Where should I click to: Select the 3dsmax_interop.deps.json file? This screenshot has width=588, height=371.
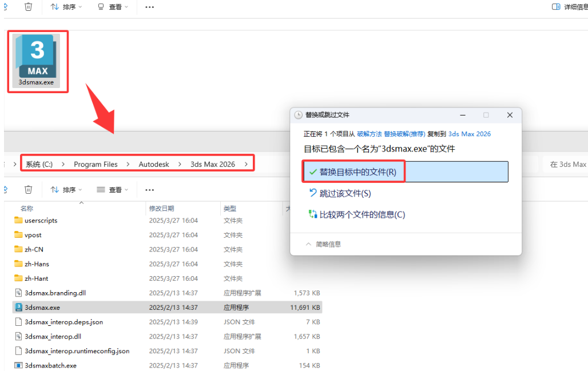click(x=63, y=322)
